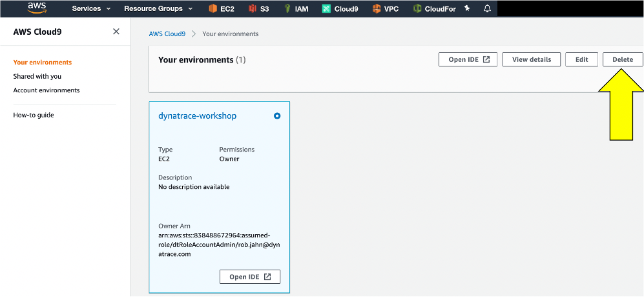The height and width of the screenshot is (298, 644).
Task: Click the AWS logo home icon
Action: pos(37,8)
